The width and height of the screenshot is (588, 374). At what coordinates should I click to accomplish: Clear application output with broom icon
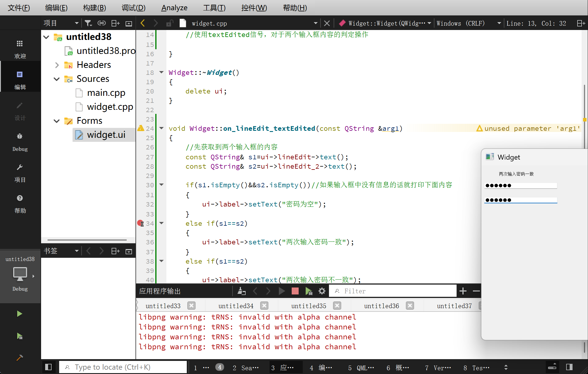pos(241,291)
